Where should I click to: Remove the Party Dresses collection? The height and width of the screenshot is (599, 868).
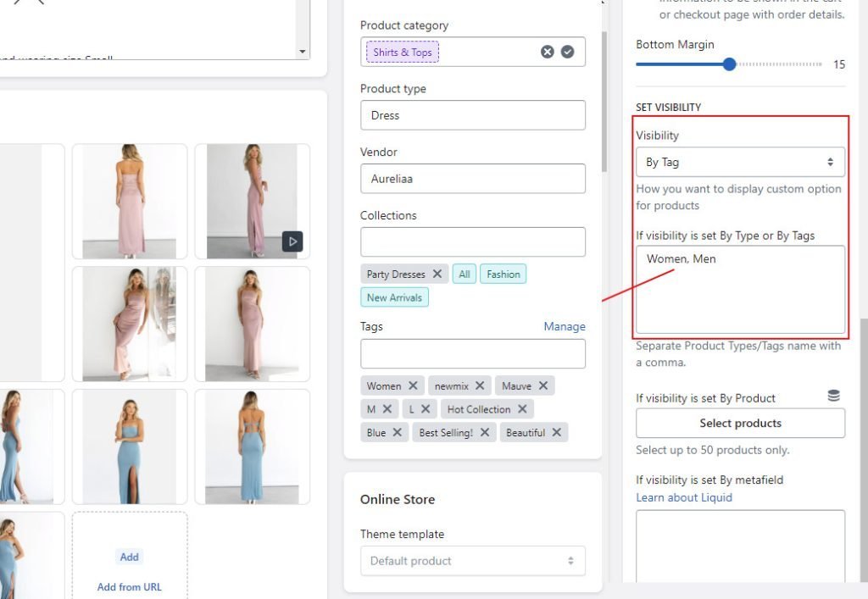pyautogui.click(x=437, y=274)
